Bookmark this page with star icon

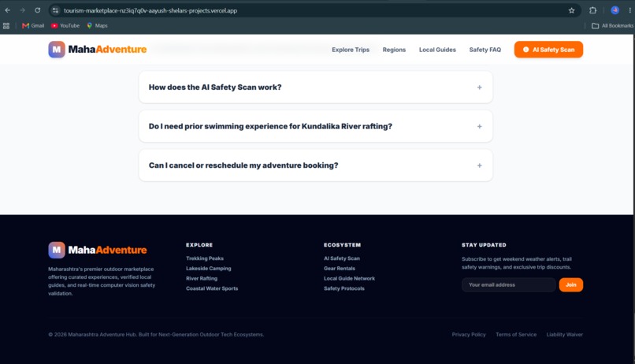click(x=571, y=10)
